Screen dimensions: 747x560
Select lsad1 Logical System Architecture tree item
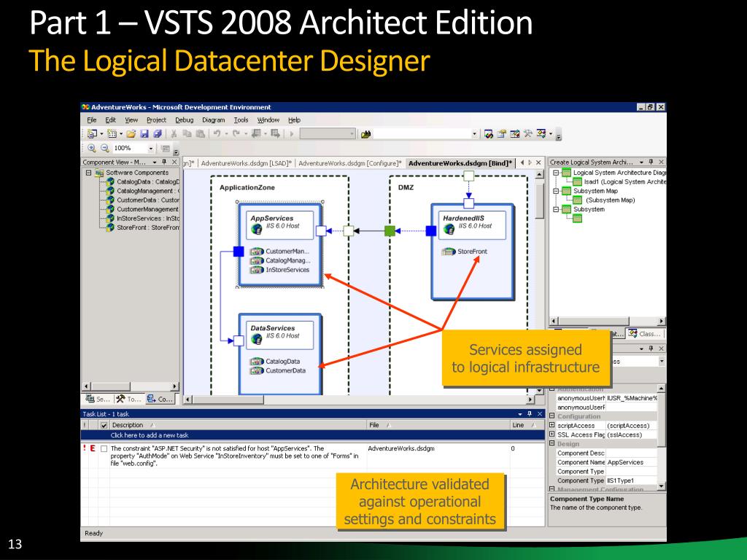click(619, 182)
